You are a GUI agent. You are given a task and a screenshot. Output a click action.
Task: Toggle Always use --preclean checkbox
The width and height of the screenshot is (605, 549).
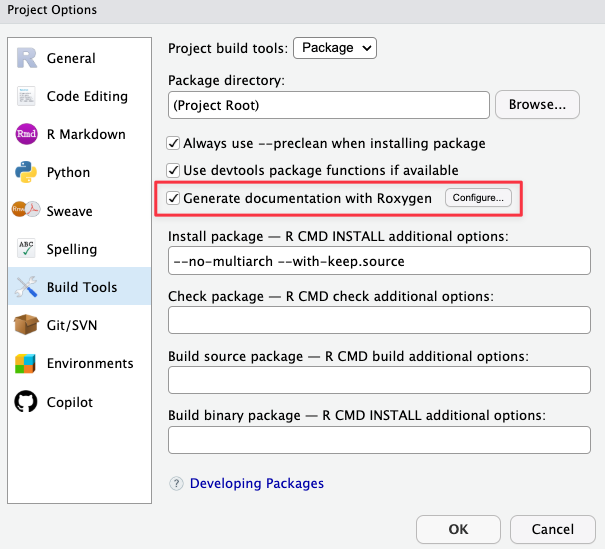click(x=174, y=143)
